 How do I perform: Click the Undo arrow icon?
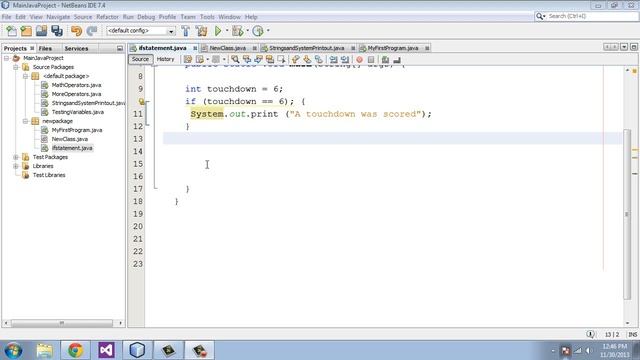pos(76,31)
